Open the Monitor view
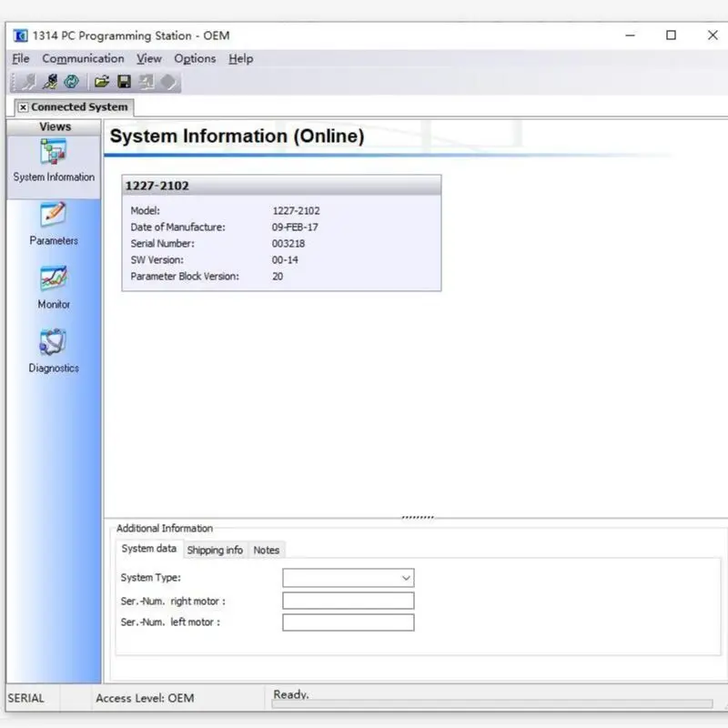 [x=54, y=288]
